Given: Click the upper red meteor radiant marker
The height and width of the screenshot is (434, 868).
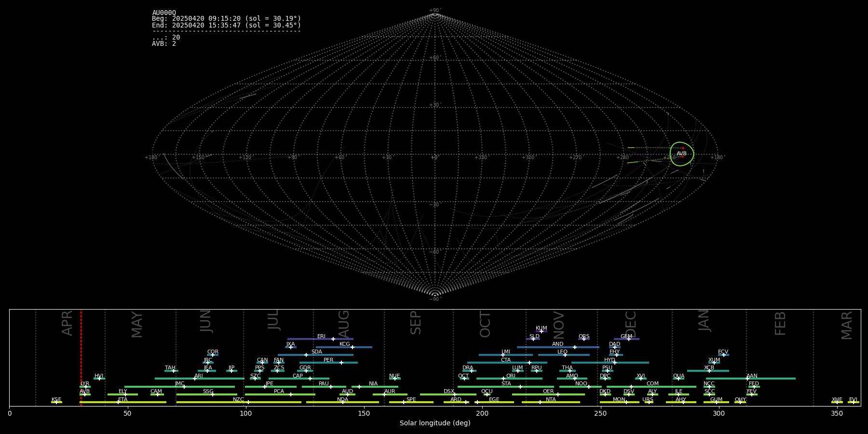Looking at the screenshot, I should (683, 148).
